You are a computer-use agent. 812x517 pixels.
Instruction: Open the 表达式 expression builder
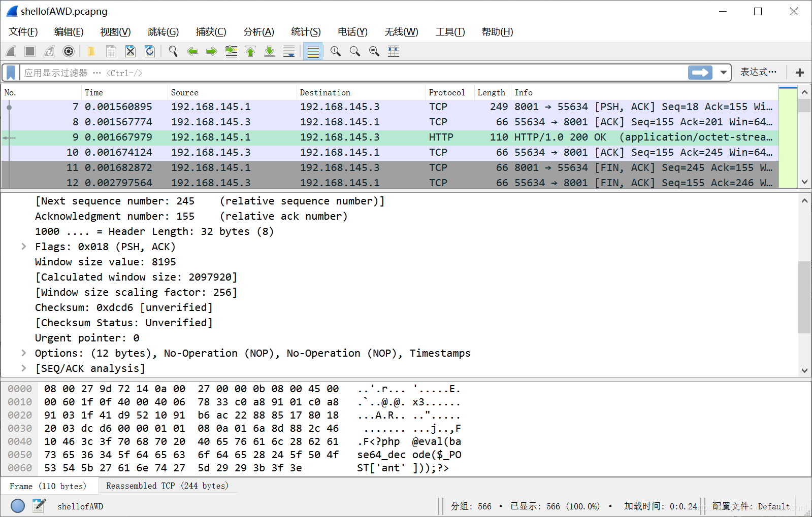coord(758,72)
